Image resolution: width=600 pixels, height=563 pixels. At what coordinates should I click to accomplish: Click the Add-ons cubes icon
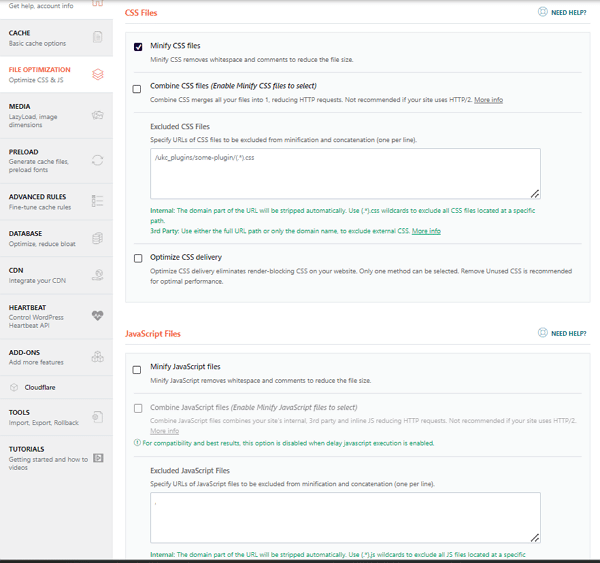point(97,356)
